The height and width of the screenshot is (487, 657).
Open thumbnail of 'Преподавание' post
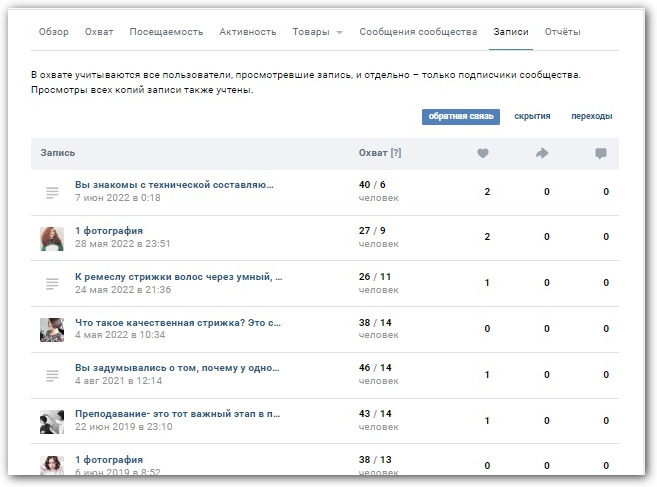click(52, 420)
